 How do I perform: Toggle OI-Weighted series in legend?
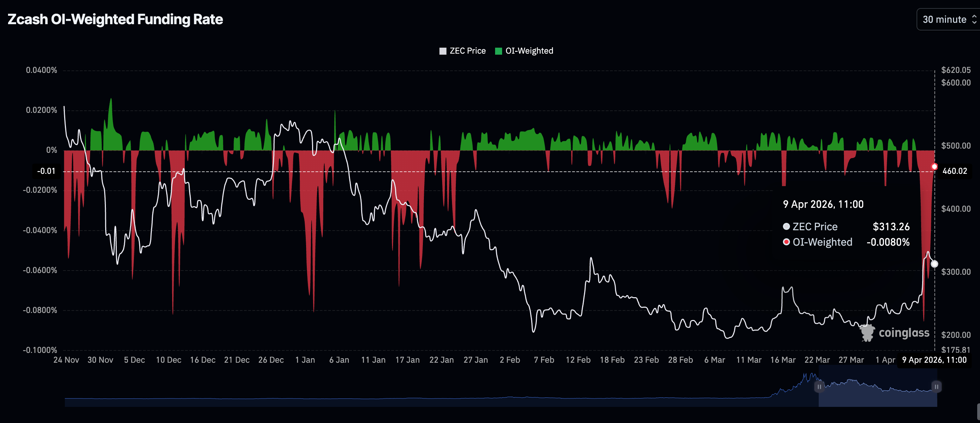coord(529,51)
